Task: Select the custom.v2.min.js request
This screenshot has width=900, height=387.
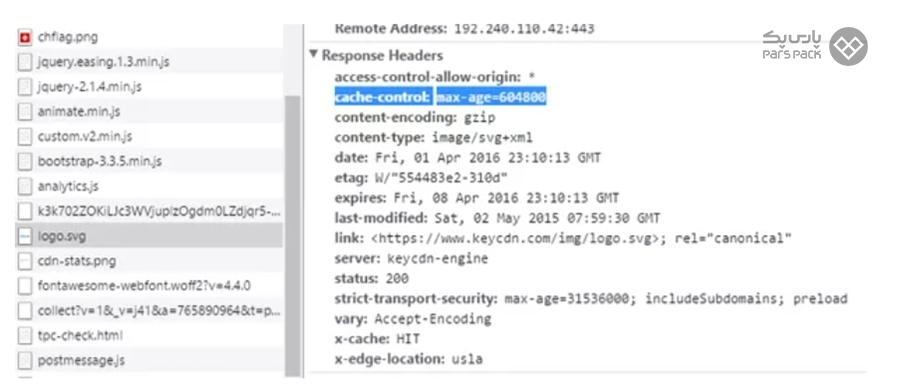Action: (85, 137)
